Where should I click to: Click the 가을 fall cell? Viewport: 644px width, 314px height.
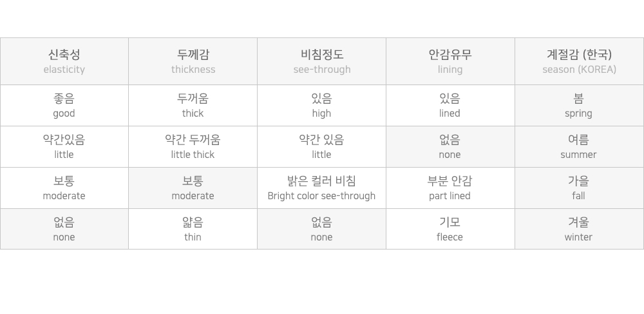(579, 188)
